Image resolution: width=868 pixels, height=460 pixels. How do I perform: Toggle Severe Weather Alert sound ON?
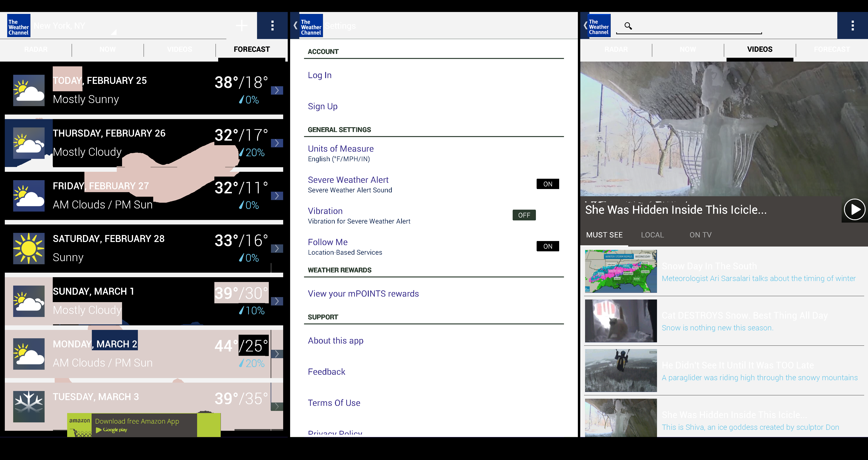[546, 184]
